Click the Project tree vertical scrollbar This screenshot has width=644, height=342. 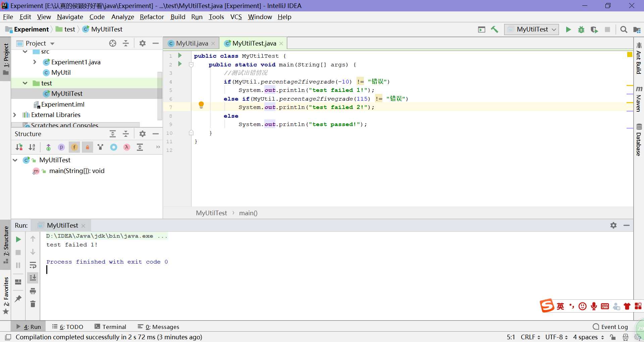160,96
